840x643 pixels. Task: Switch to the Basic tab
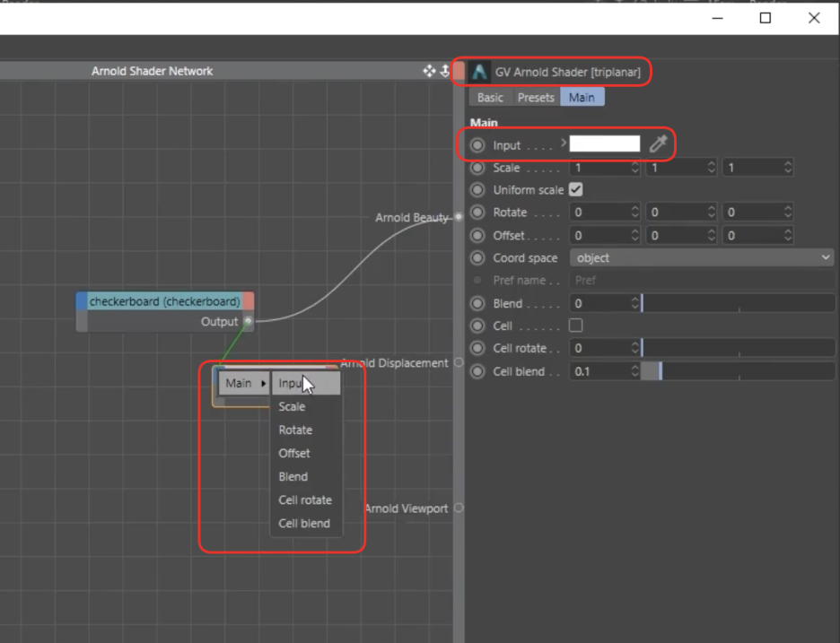490,98
